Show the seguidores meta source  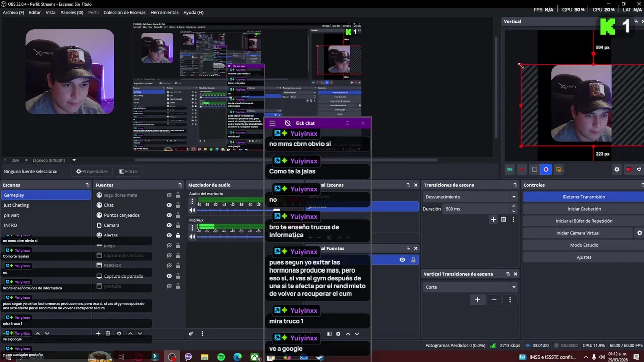coord(169,195)
